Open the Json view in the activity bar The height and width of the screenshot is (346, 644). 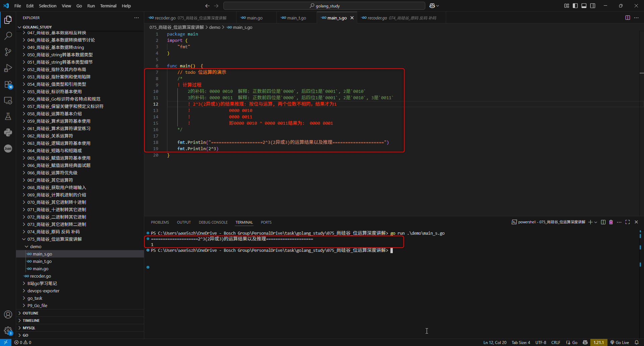tap(8, 149)
